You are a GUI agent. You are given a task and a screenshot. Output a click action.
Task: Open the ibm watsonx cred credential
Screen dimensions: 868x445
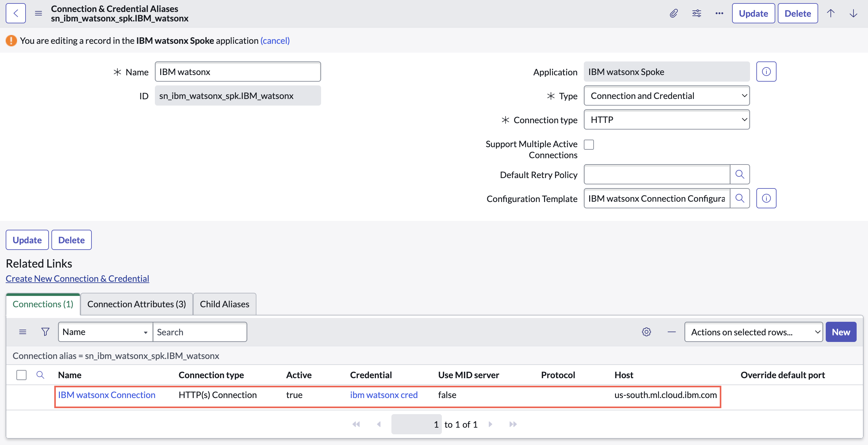click(384, 395)
